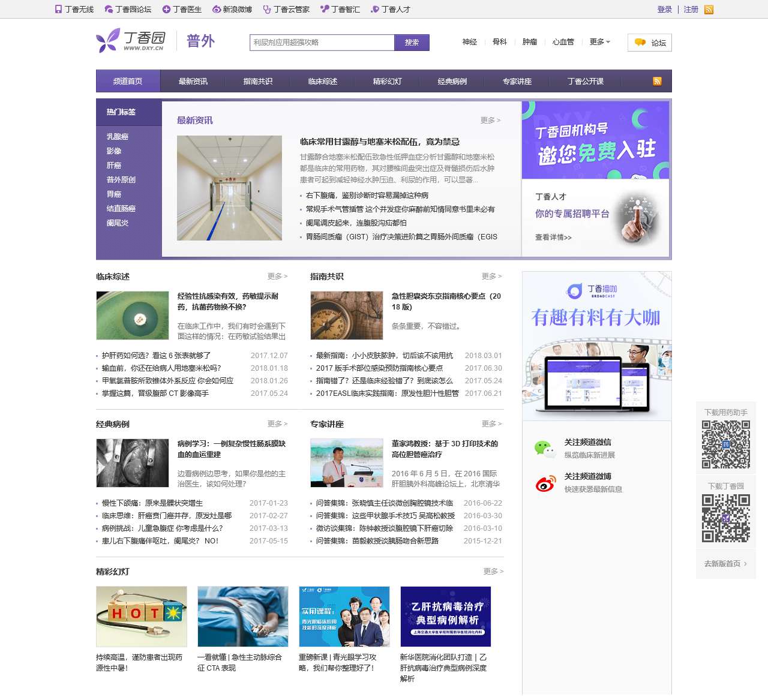The image size is (768, 700).
Task: Open the expert lecture speaker thumbnail
Action: (346, 463)
